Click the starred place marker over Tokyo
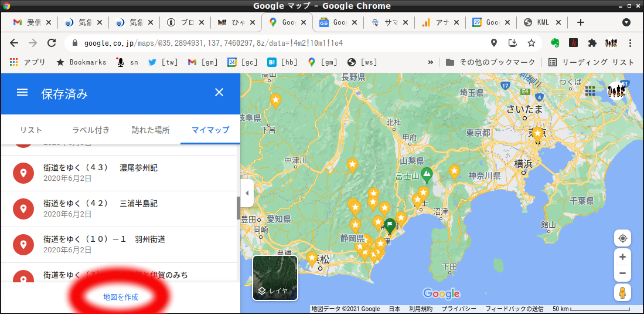 (537, 134)
